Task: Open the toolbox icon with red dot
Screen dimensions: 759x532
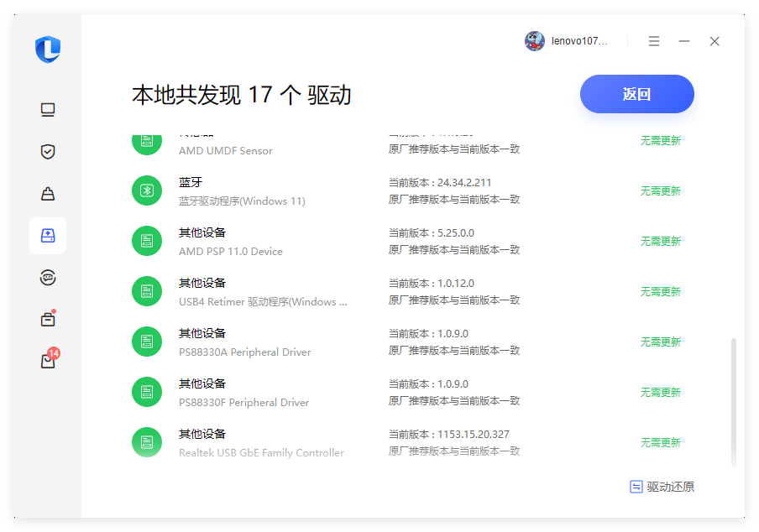Action: [x=48, y=319]
